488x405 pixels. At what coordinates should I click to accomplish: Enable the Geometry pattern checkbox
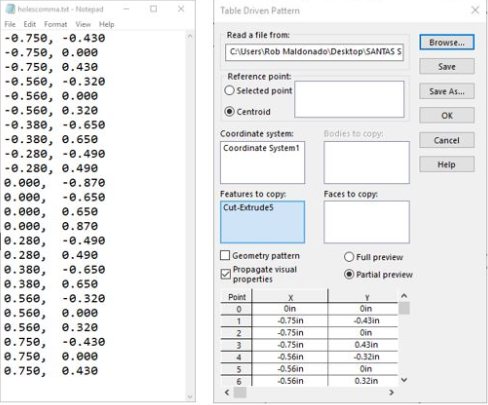click(x=225, y=255)
